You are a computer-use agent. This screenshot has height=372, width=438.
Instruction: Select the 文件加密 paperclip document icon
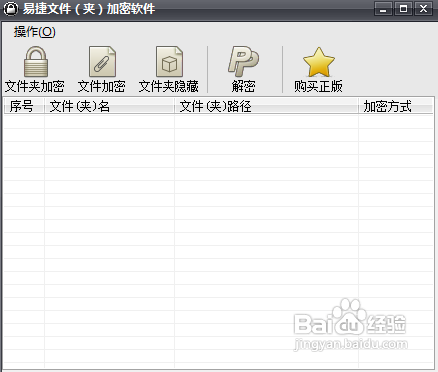point(102,62)
